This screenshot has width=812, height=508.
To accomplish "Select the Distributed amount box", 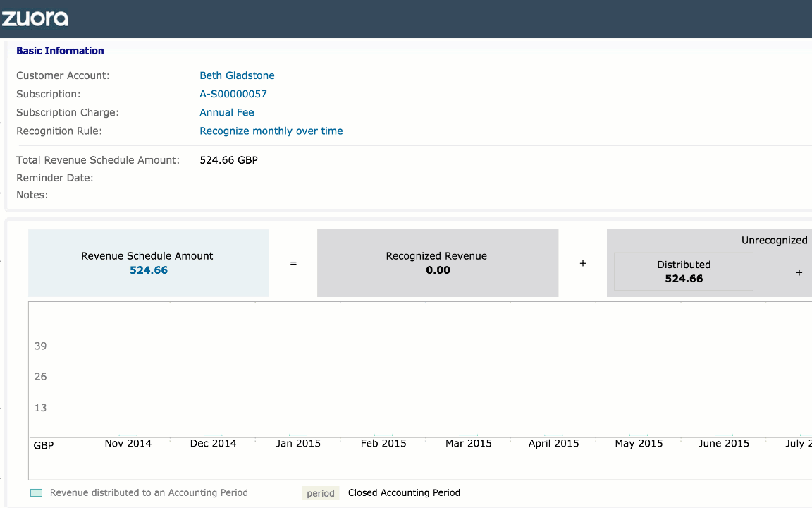I will pyautogui.click(x=683, y=272).
